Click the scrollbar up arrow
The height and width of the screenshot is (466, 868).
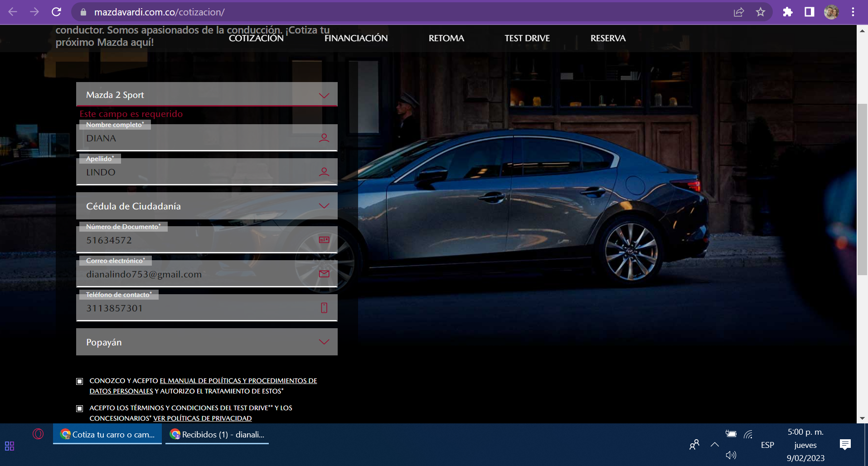[862, 31]
